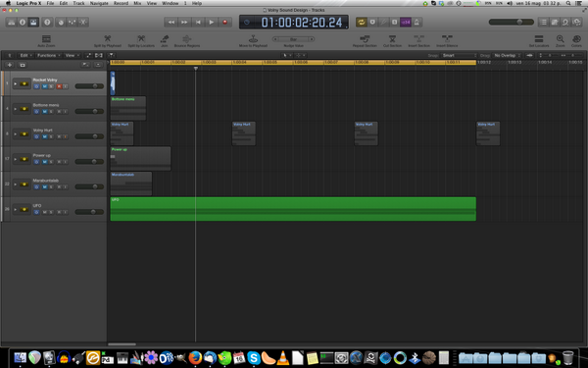Expand the UFO track stack
Viewport: 588px width, 368px height.
coord(16,210)
